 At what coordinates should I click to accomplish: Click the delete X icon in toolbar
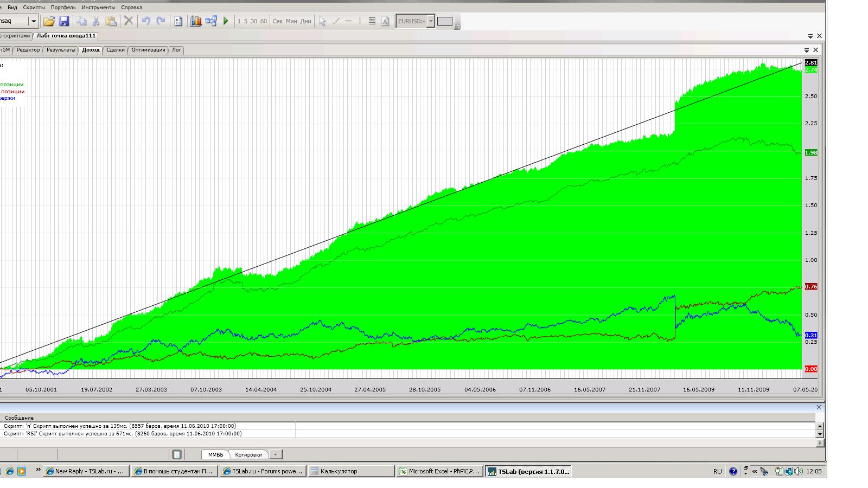pyautogui.click(x=129, y=21)
